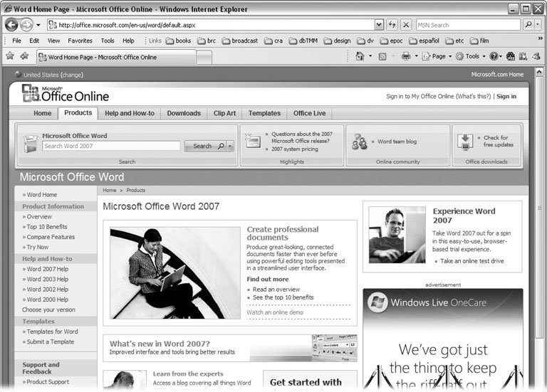547x392 pixels.
Task: Switch to the Downloads tab
Action: 184,113
